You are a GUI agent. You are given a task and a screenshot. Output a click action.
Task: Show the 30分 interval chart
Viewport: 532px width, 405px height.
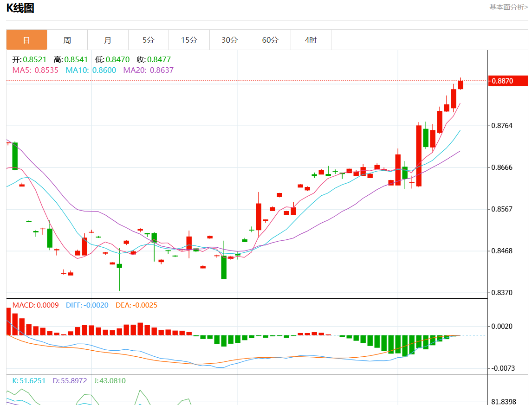[x=229, y=40]
